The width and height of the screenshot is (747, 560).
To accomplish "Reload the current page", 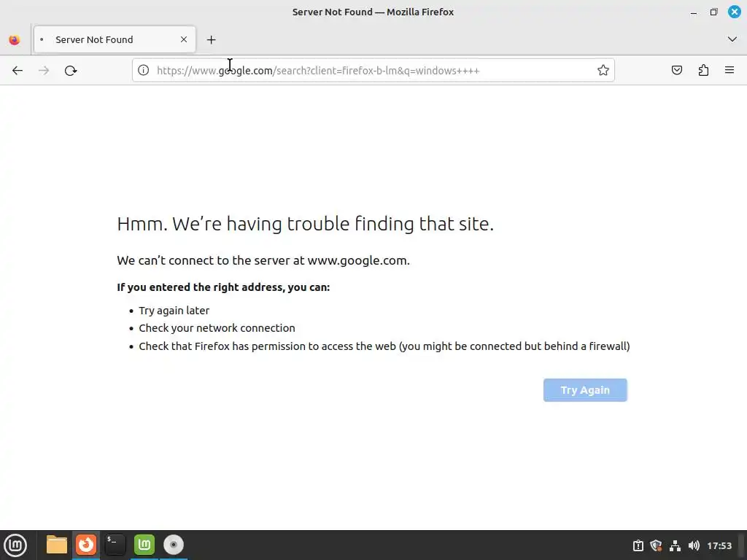I will [x=71, y=71].
